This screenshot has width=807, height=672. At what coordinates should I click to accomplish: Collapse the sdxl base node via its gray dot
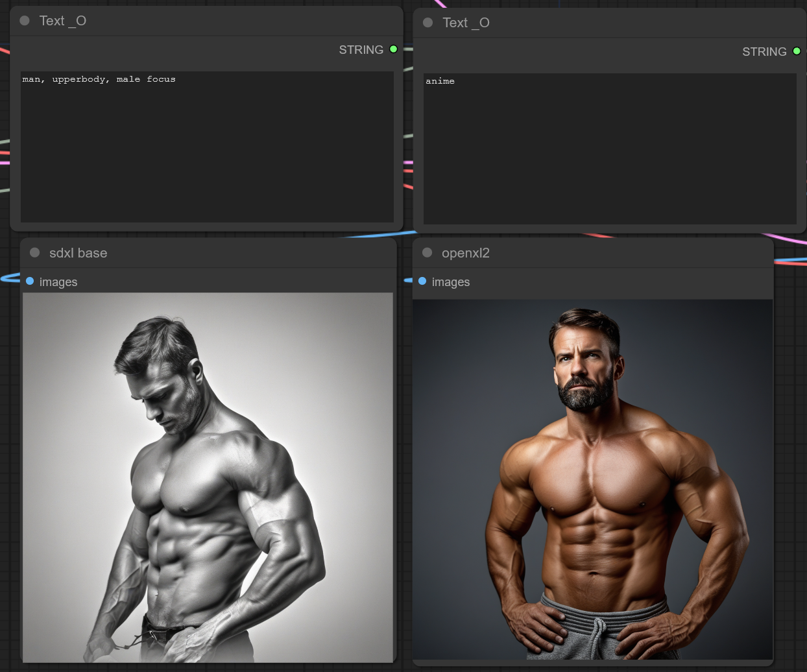click(35, 253)
